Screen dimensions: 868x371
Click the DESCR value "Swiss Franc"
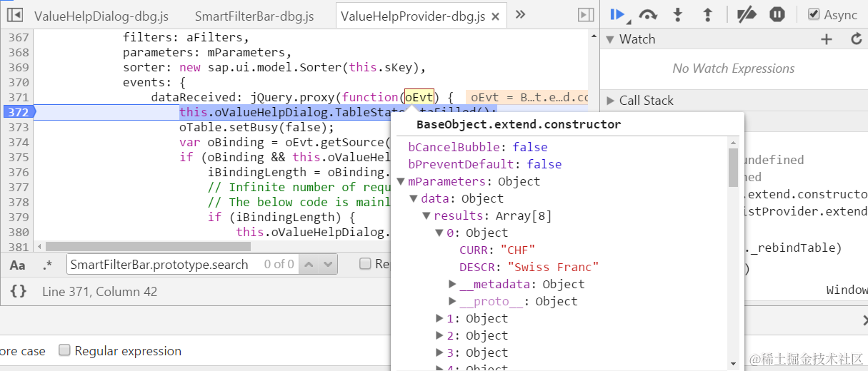[x=553, y=267]
